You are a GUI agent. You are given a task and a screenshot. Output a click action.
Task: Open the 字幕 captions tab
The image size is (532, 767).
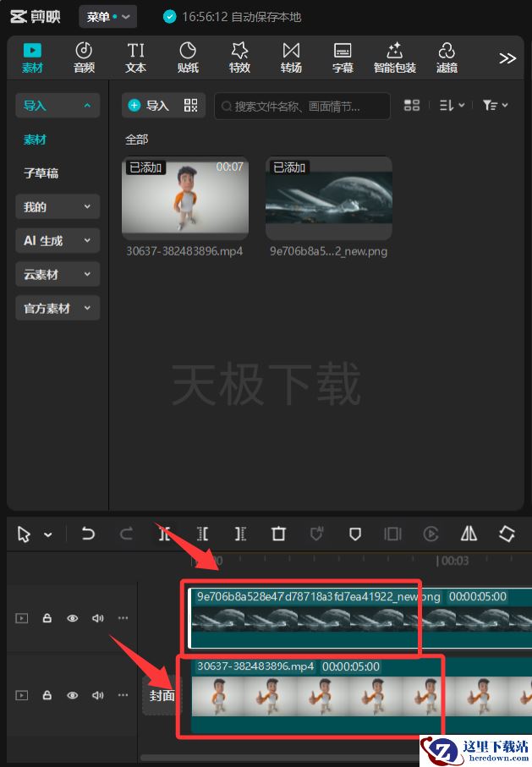[343, 58]
